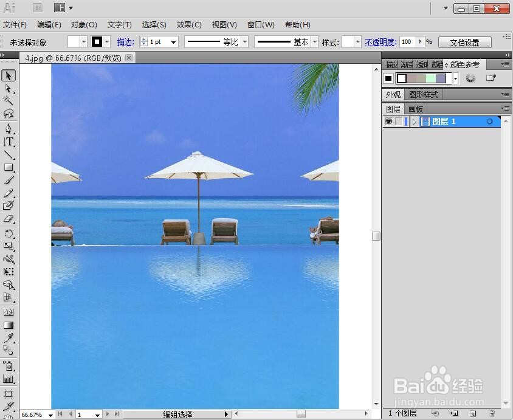Select the Pencil tool

(x=9, y=193)
